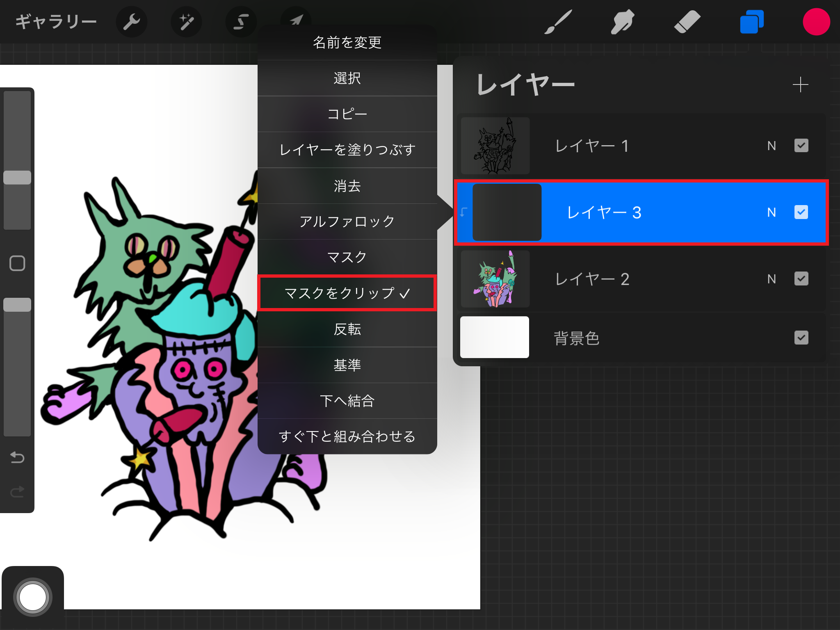Choose アルファロック in the context menu

click(x=347, y=221)
